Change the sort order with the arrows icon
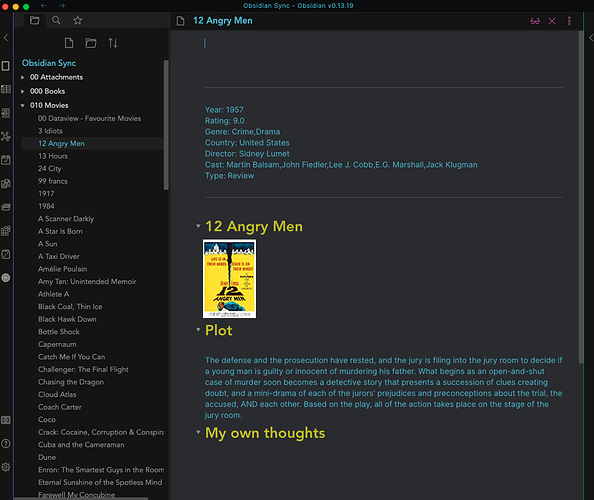 click(x=113, y=43)
